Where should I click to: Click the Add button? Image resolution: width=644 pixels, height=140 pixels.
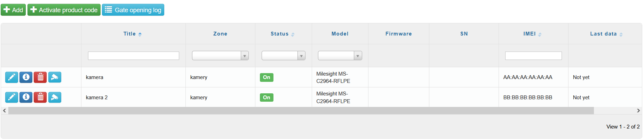(13, 10)
